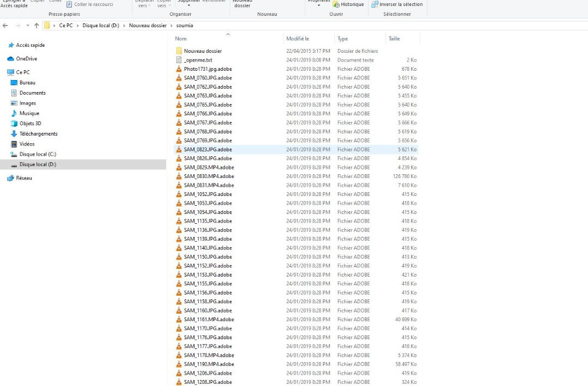Click the VLC cone icon of SAM_0830.MP4.adobe
This screenshot has height=386, width=588.
[179, 176]
